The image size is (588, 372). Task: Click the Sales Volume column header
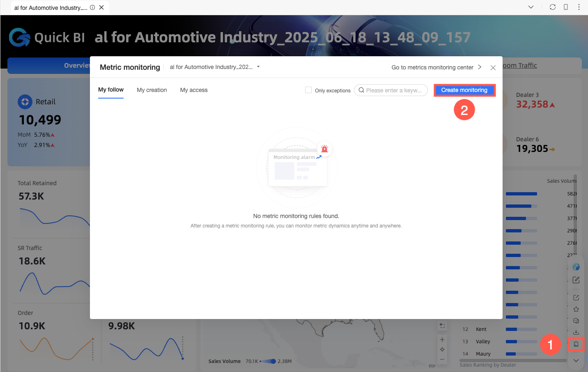point(562,181)
